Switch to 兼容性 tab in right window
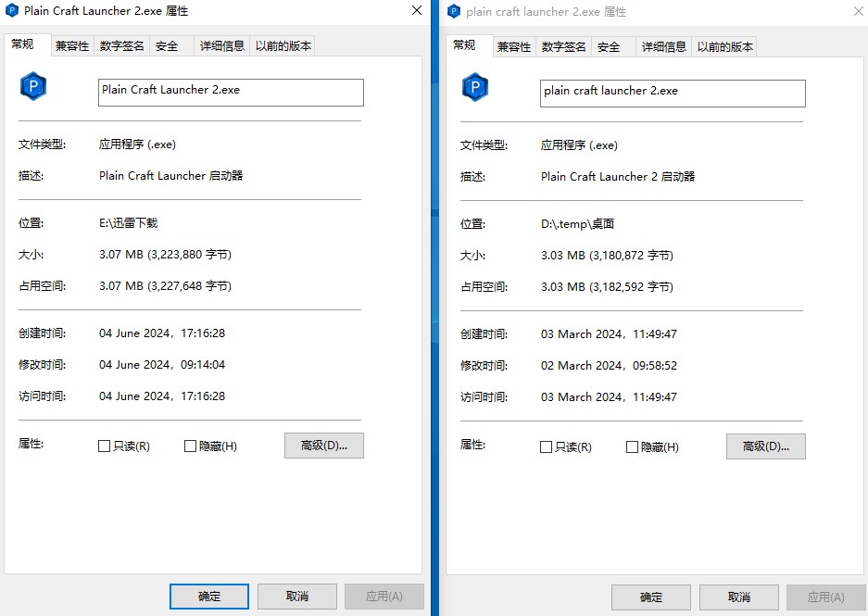Viewport: 868px width, 616px height. (514, 47)
